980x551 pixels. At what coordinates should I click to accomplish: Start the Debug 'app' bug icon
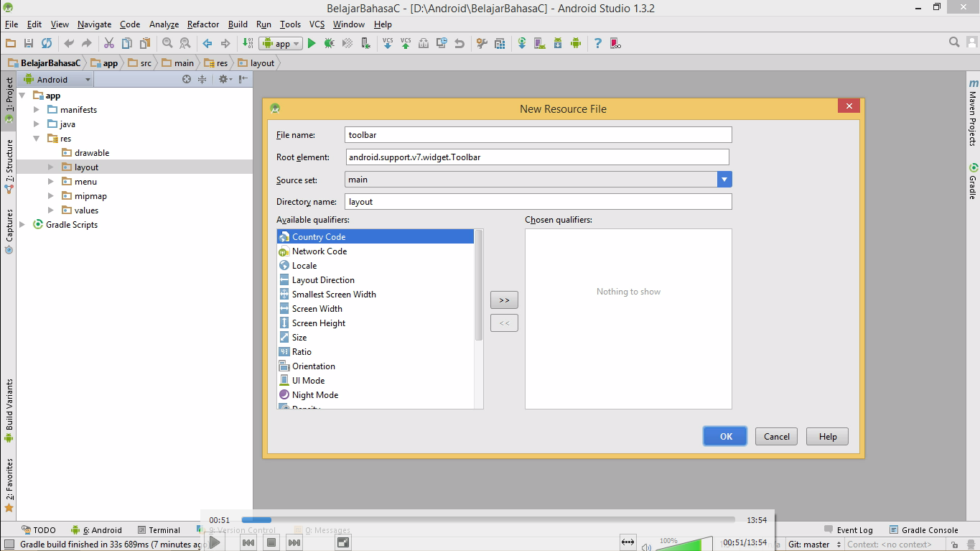tap(329, 43)
